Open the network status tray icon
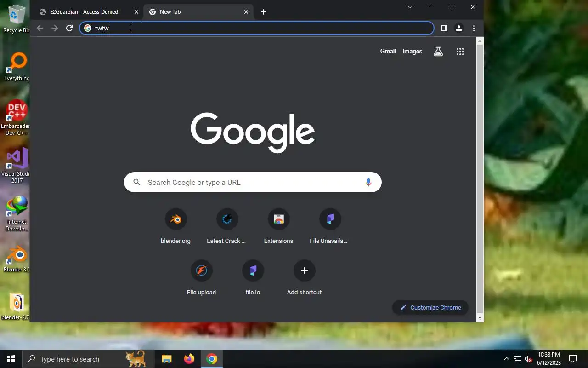This screenshot has height=368, width=588. click(518, 359)
